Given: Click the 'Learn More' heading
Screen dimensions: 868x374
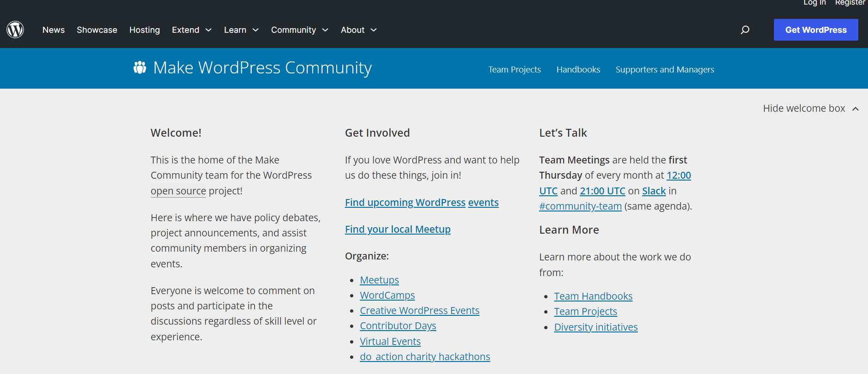Looking at the screenshot, I should [x=569, y=230].
